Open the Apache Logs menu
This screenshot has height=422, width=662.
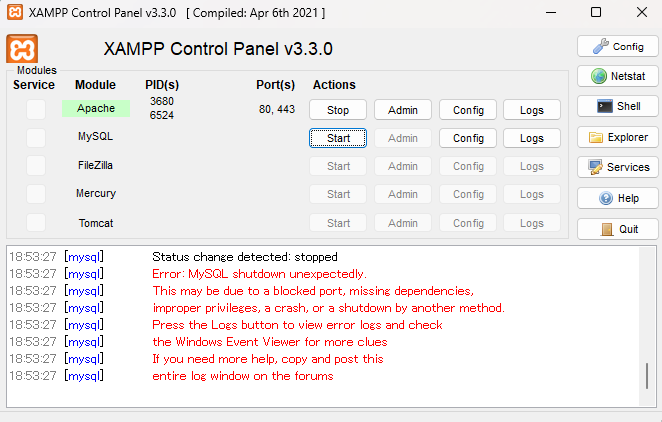point(532,109)
